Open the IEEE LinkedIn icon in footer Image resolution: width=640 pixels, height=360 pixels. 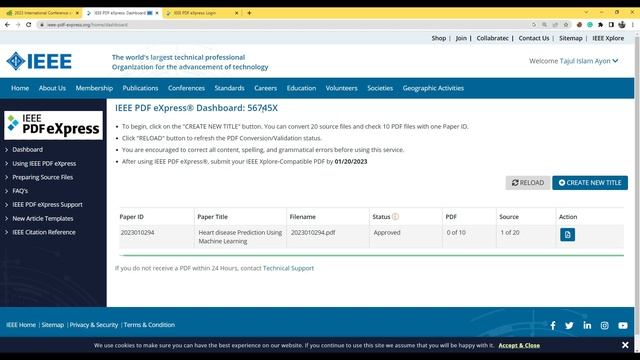(587, 325)
